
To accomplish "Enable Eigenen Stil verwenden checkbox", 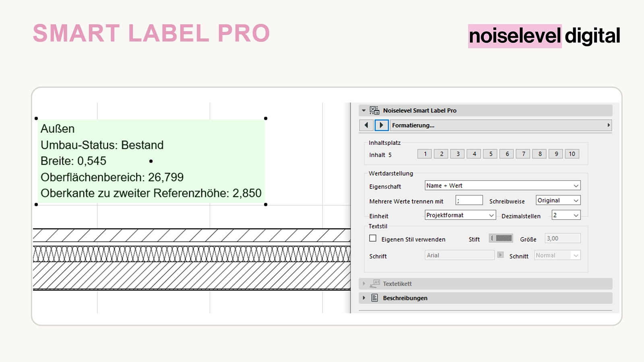I will [x=373, y=239].
